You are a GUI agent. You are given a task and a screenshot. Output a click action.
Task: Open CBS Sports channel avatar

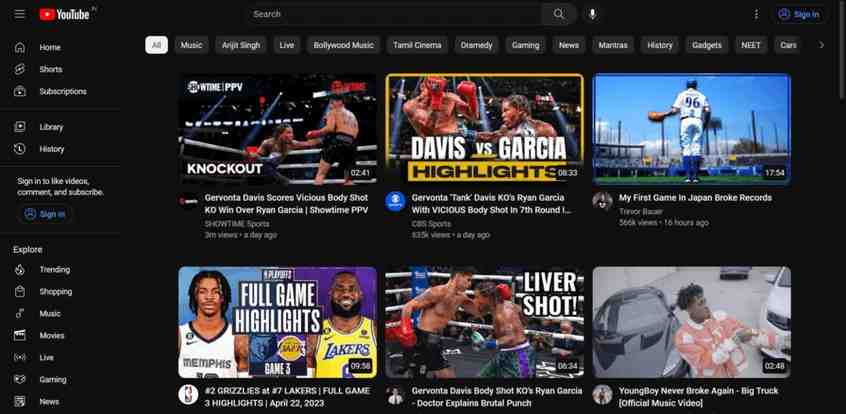click(x=395, y=201)
